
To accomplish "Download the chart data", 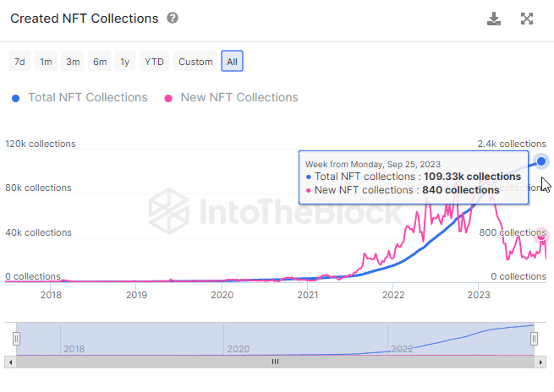I will [495, 19].
